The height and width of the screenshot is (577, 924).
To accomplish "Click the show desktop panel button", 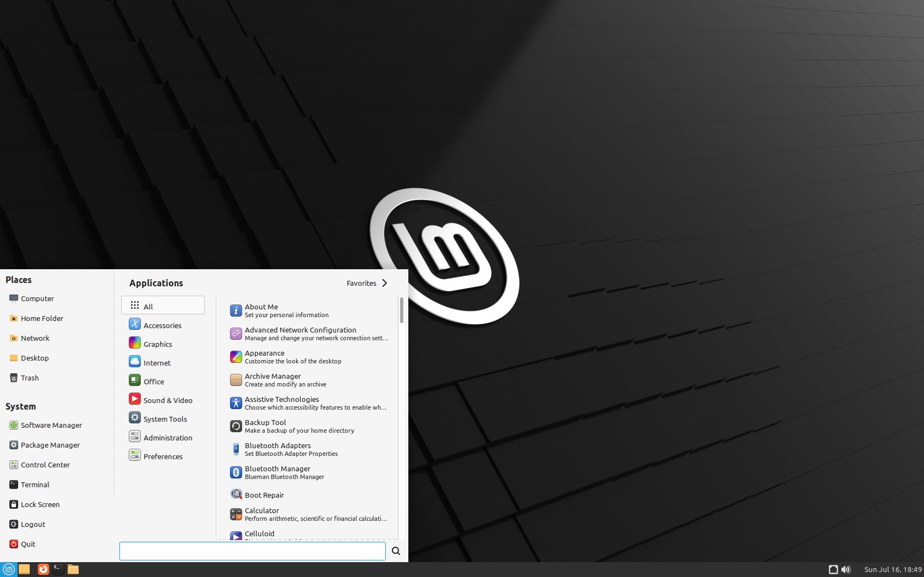I will pos(24,569).
